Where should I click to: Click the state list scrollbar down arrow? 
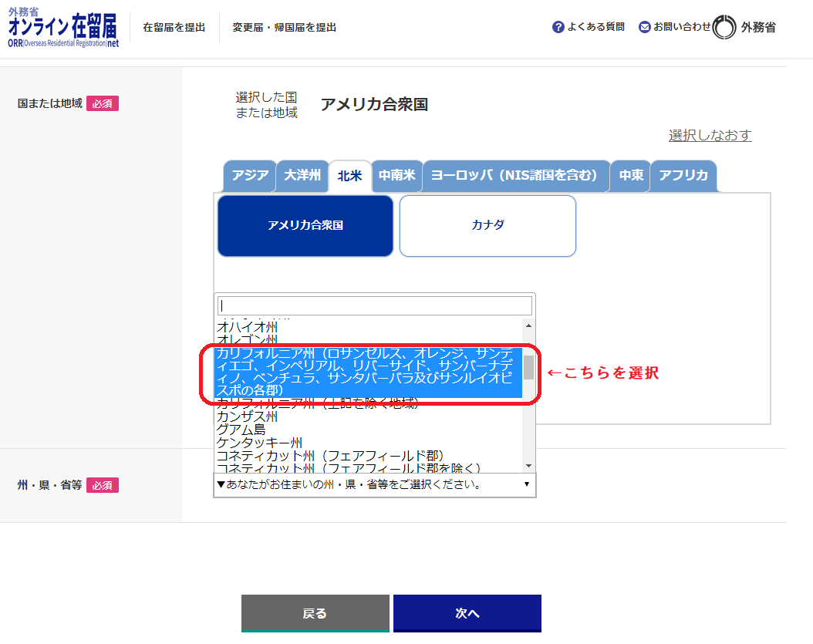point(528,466)
